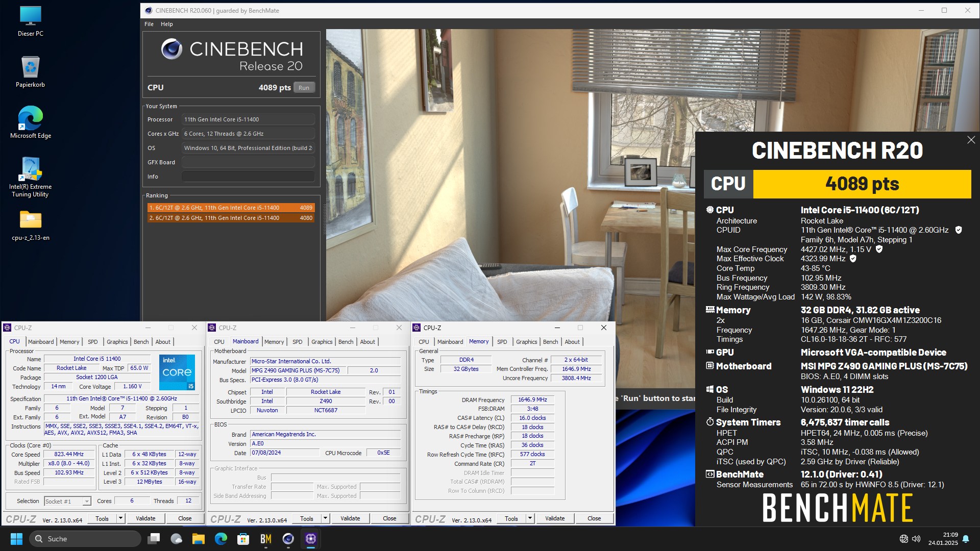
Task: Switch to CPU-Z taskbar icon
Action: click(x=311, y=539)
